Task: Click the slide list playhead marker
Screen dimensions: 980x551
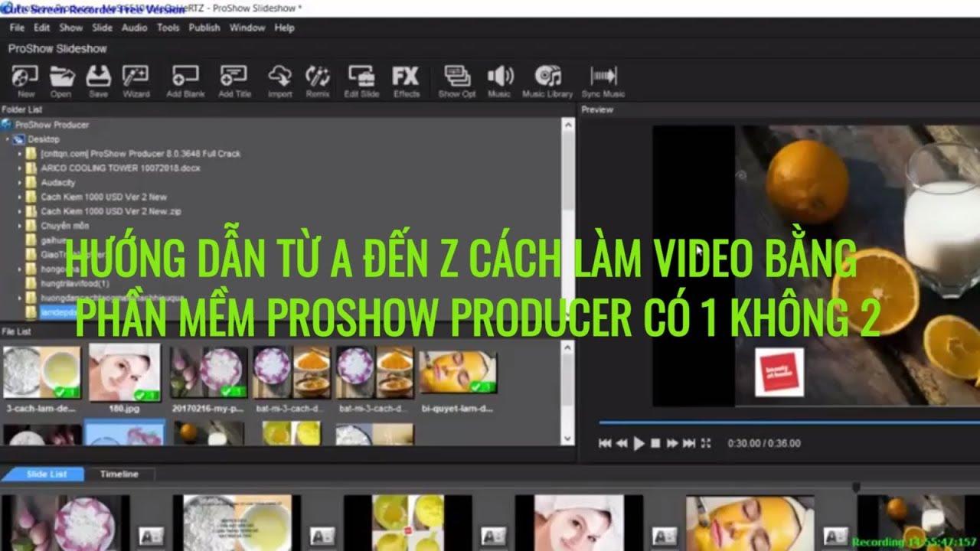Action: (856, 487)
